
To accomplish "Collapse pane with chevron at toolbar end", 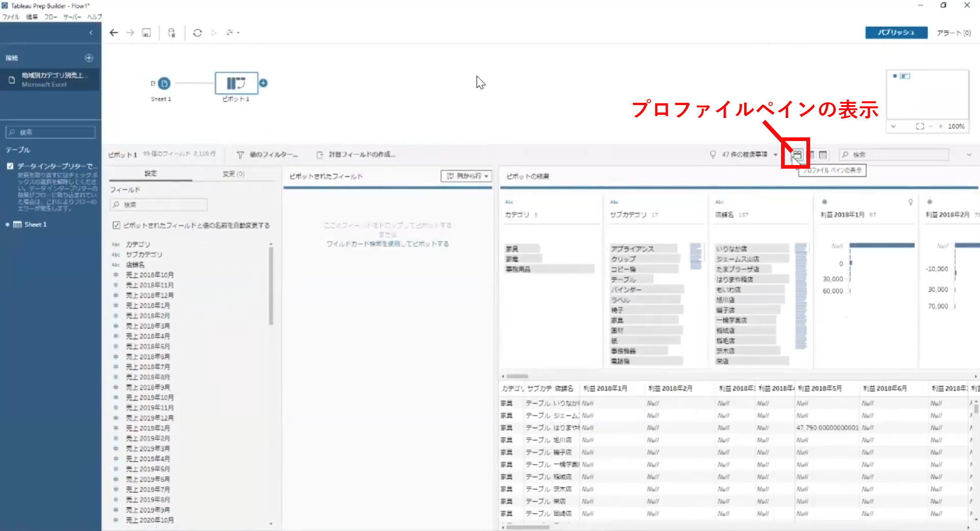I will pyautogui.click(x=968, y=155).
